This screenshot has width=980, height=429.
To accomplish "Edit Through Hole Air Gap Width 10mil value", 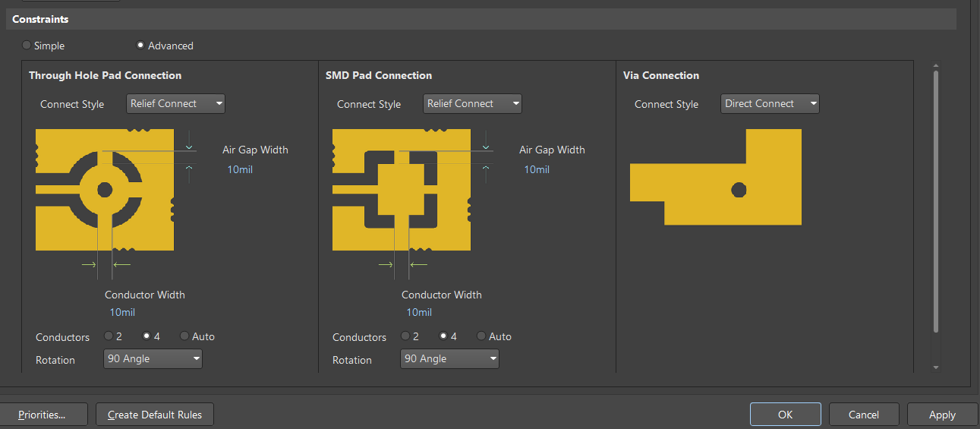I will (x=240, y=169).
